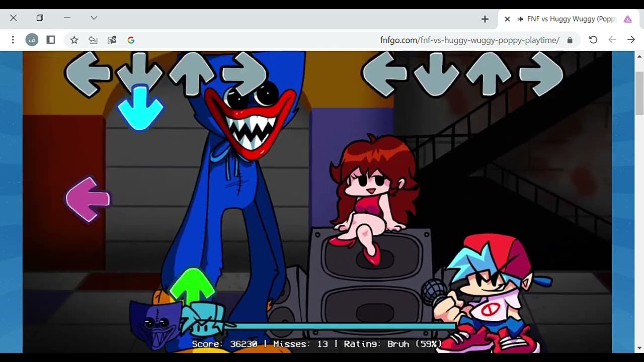This screenshot has height=362, width=644.
Task: Click the opponent's gray right arrow receptor
Action: coord(245,74)
